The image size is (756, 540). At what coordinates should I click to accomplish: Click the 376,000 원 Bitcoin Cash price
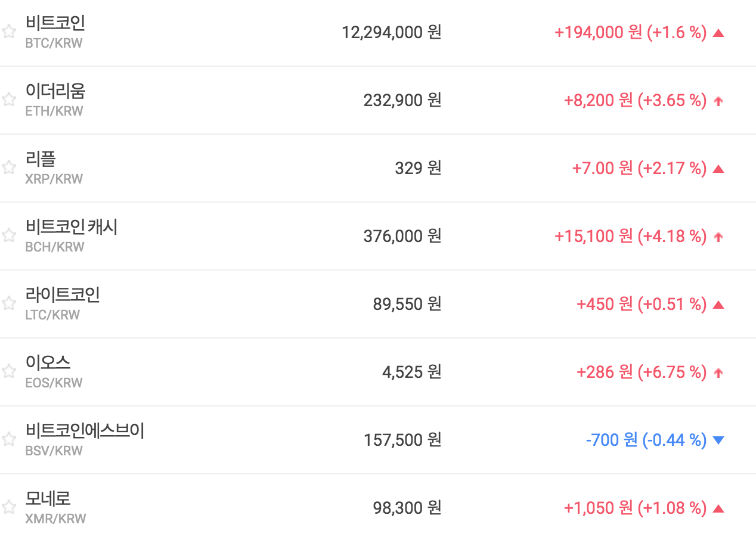(x=402, y=236)
